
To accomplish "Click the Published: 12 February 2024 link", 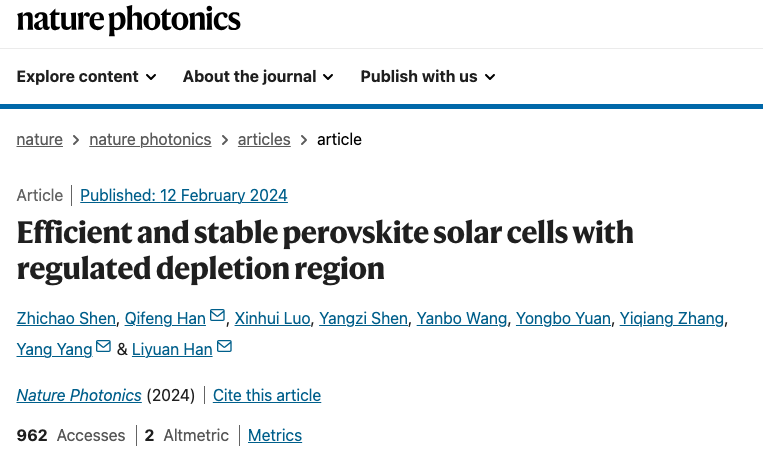I will [184, 195].
